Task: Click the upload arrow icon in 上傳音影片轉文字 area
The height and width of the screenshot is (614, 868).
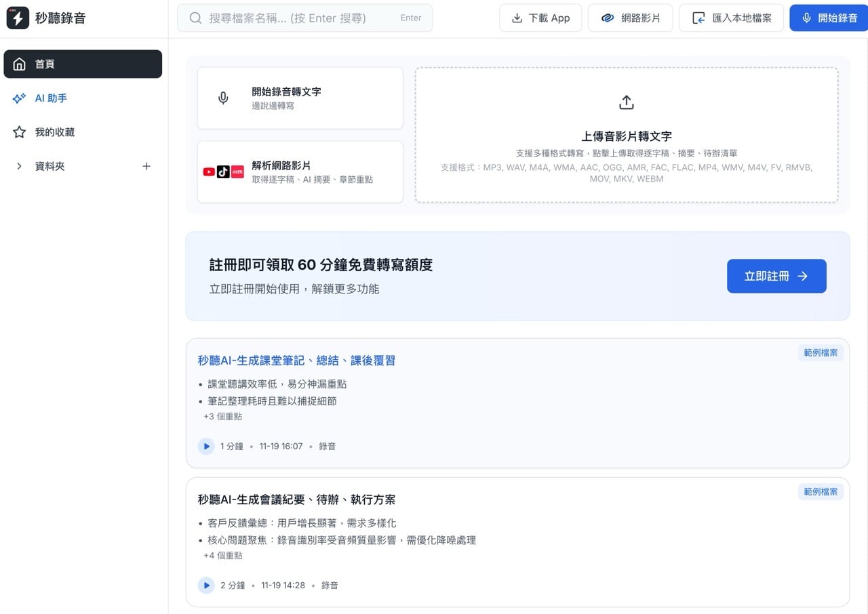Action: click(626, 102)
